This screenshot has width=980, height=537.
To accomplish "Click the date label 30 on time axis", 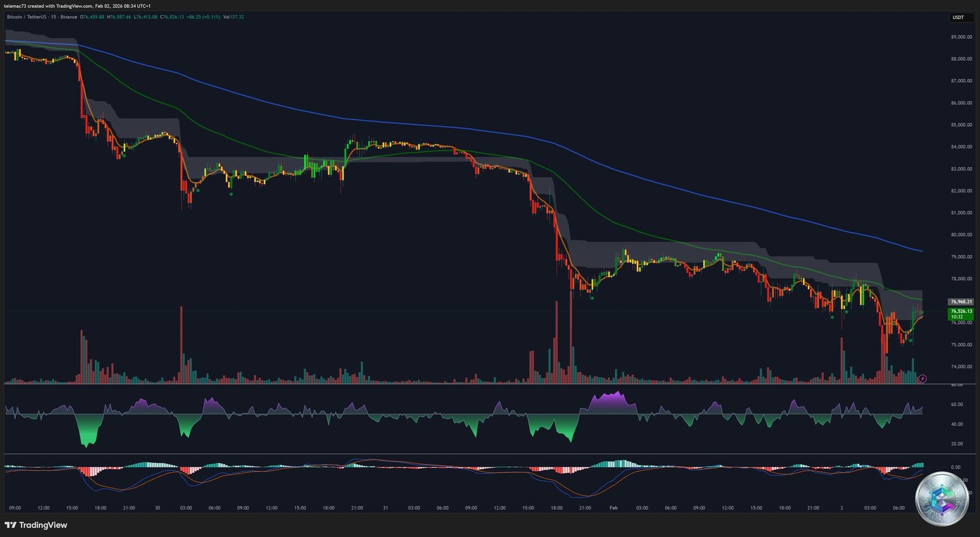I will (157, 508).
